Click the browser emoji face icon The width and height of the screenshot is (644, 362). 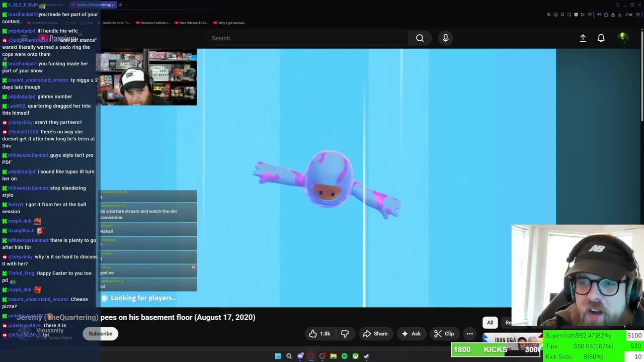(555, 15)
